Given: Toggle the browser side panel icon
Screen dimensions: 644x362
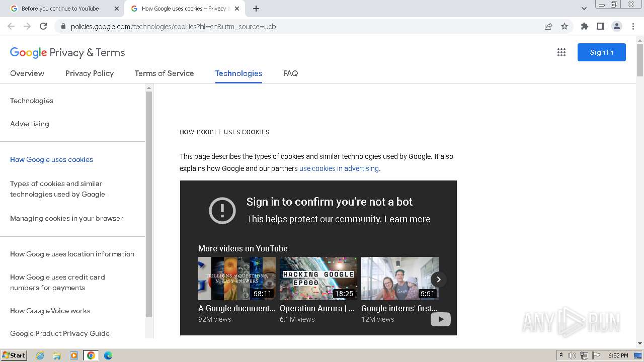Looking at the screenshot, I should point(600,26).
